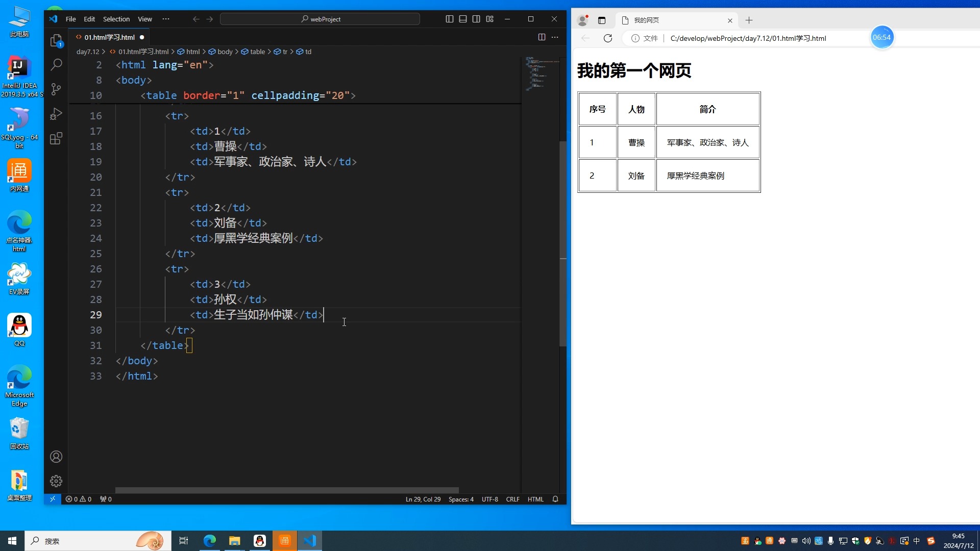
Task: Click the webProject command center search
Action: click(x=320, y=19)
